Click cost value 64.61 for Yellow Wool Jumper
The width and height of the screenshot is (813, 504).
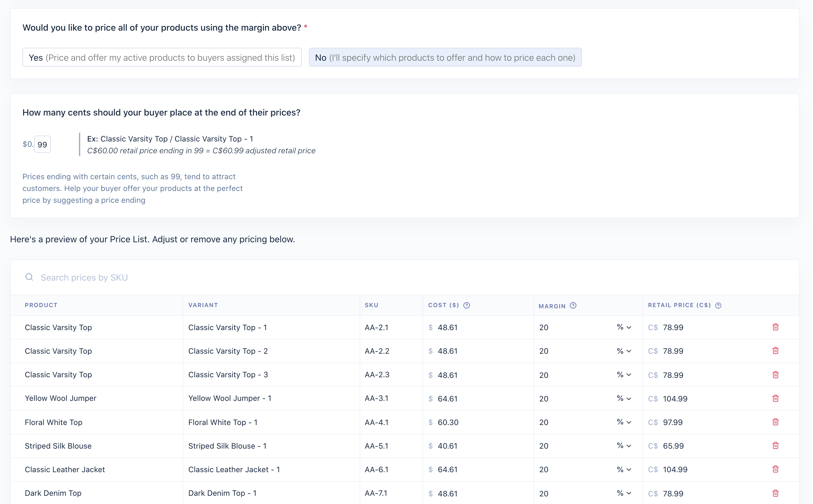click(x=447, y=399)
